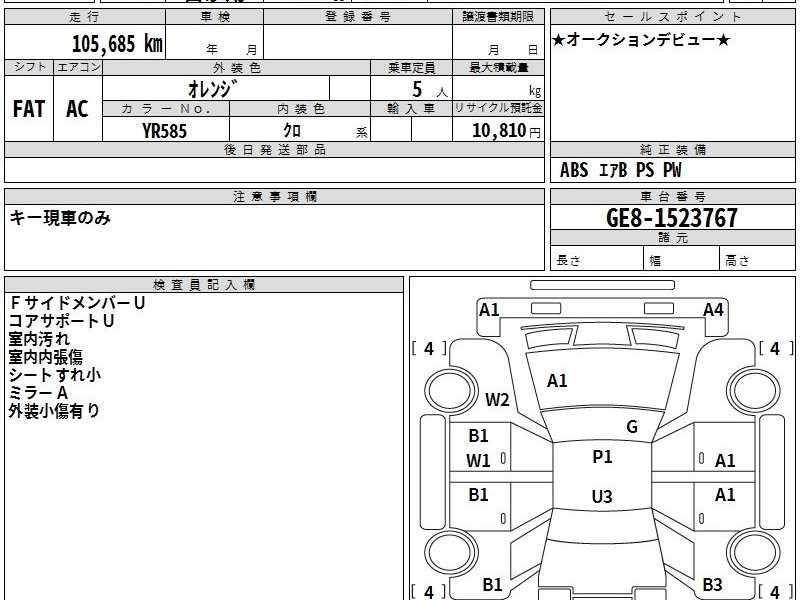Click the mileage value 105,685 km
This screenshot has height=600, width=800.
pyautogui.click(x=117, y=44)
